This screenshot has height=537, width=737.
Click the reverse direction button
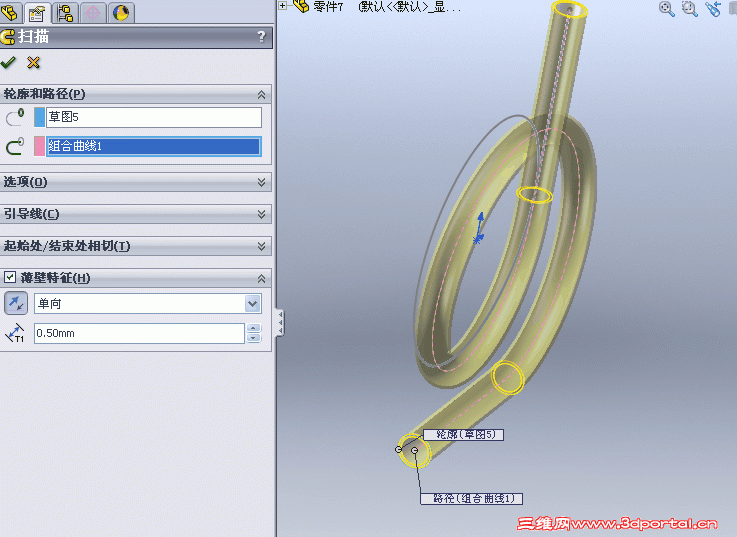(x=16, y=303)
